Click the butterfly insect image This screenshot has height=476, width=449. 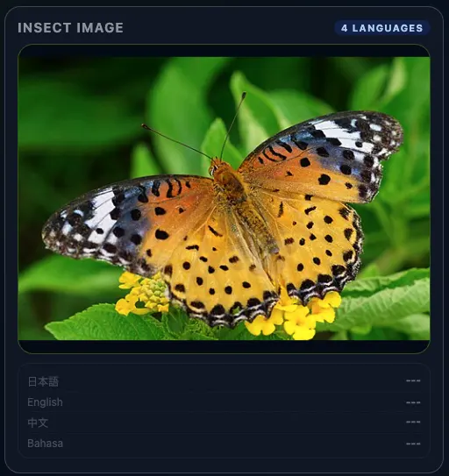point(224,198)
